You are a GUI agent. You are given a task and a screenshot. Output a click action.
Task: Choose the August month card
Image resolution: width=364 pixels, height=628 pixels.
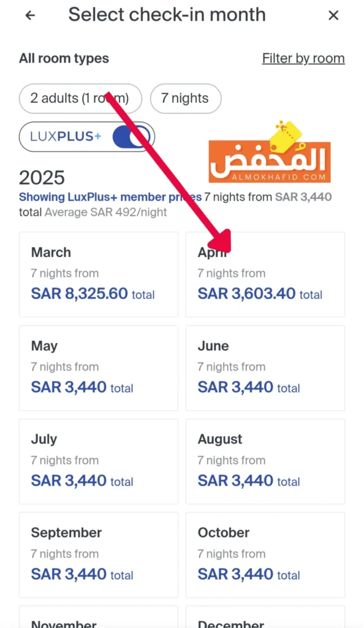(265, 461)
